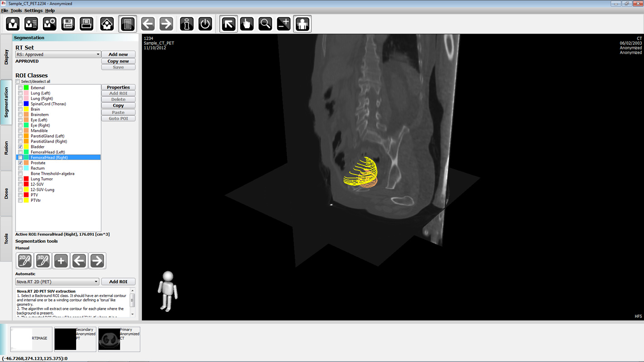Viewport: 644px width, 362px height.
Task: Select the arrow pointer tool
Action: (229, 24)
